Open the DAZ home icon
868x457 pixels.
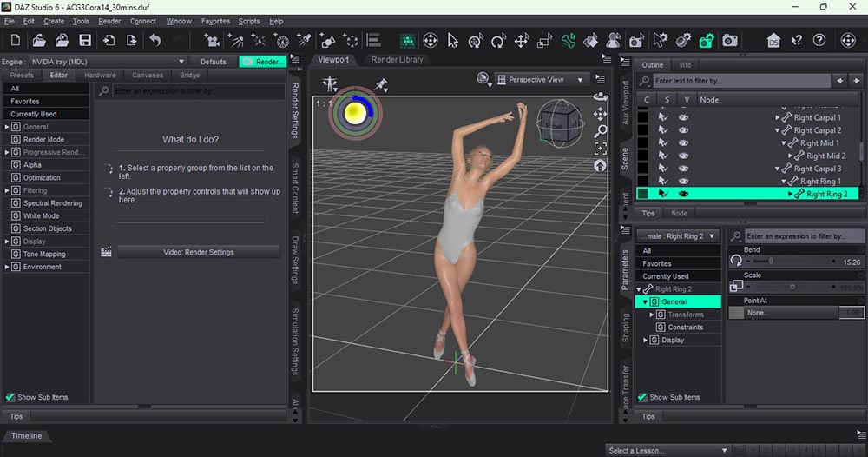pos(773,41)
